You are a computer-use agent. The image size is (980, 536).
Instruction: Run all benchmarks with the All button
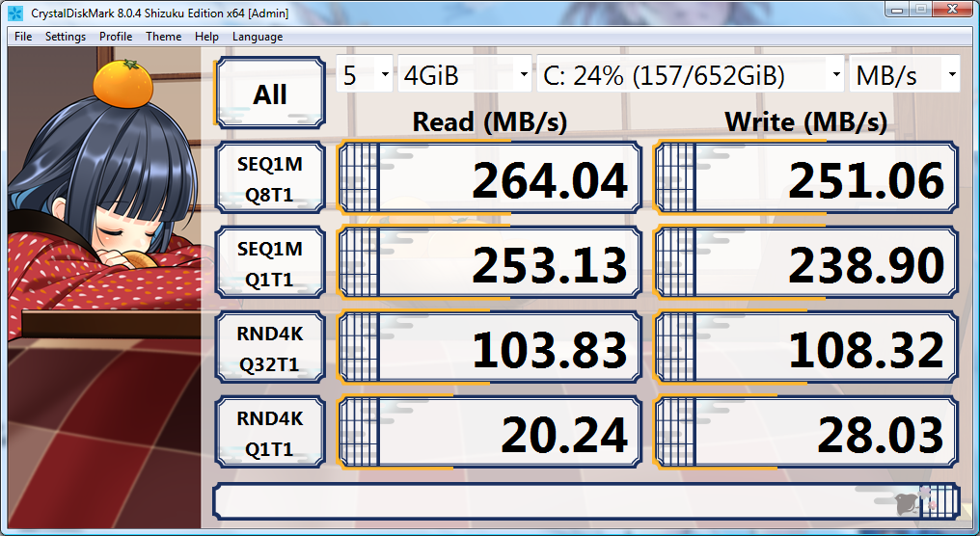click(x=270, y=94)
